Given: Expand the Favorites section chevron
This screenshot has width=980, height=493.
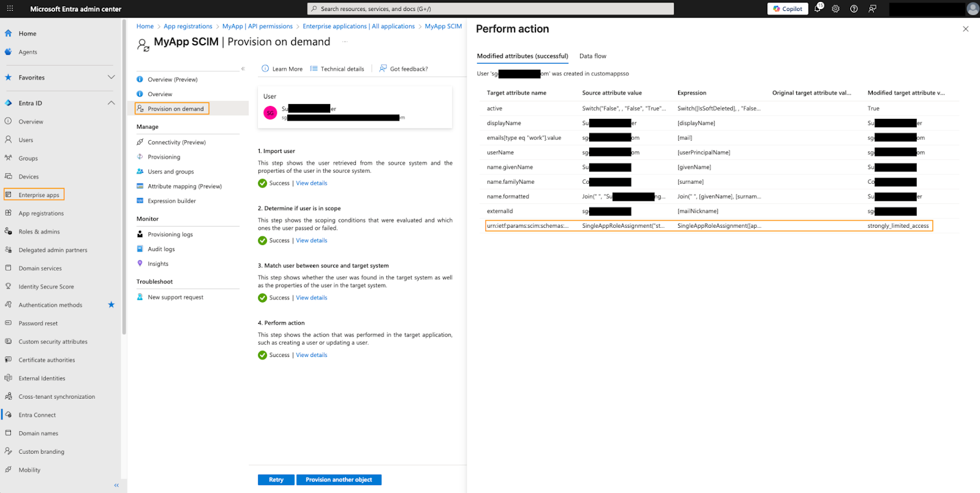Looking at the screenshot, I should [111, 77].
